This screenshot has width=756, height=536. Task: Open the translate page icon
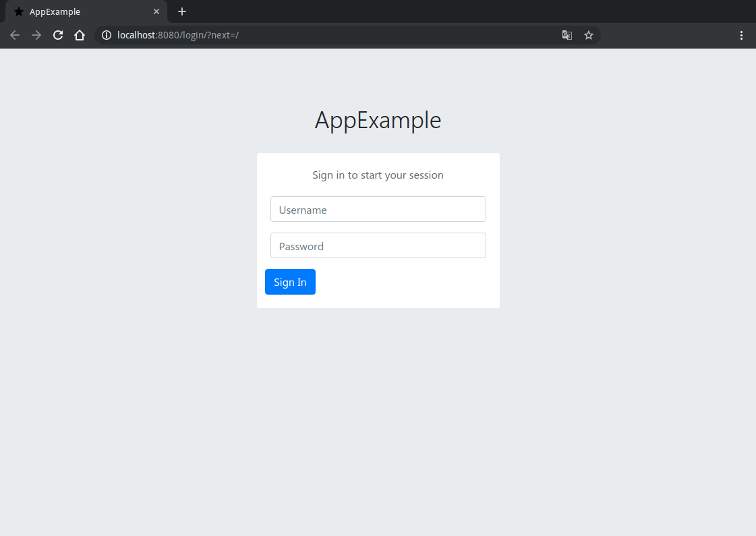tap(567, 35)
